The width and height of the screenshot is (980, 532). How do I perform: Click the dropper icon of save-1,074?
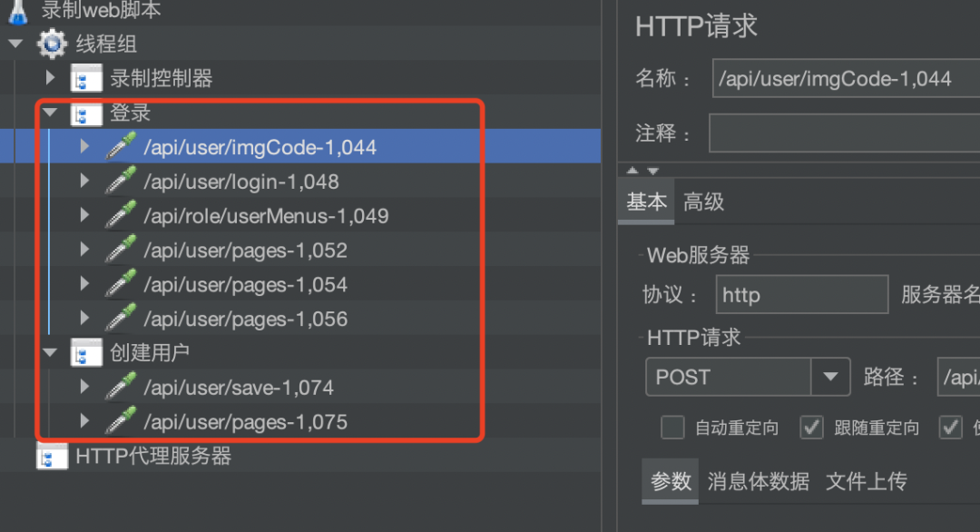tap(121, 387)
